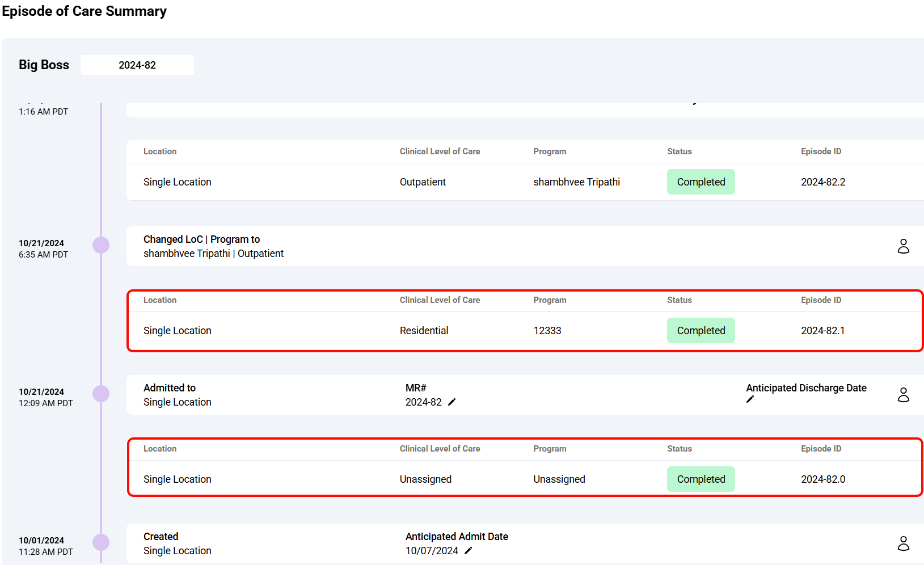Open episode ID 2024-82.0
This screenshot has width=924, height=565.
coord(822,479)
